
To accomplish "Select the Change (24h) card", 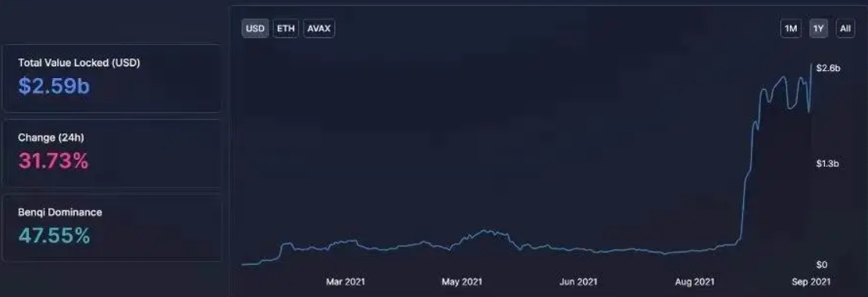I will click(x=112, y=154).
